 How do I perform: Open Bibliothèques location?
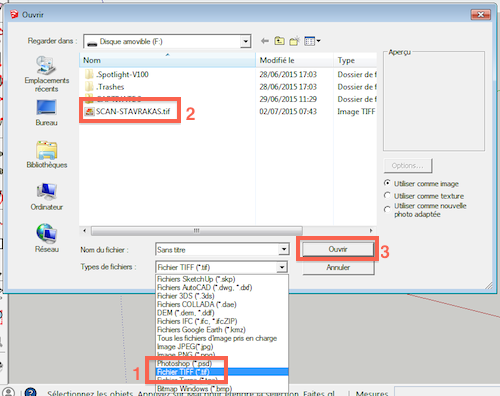point(47,155)
